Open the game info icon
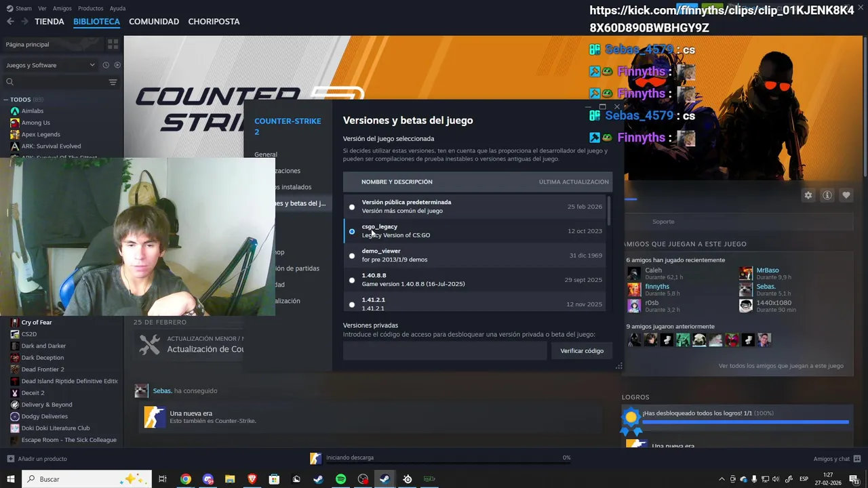The image size is (868, 488). coord(827,195)
